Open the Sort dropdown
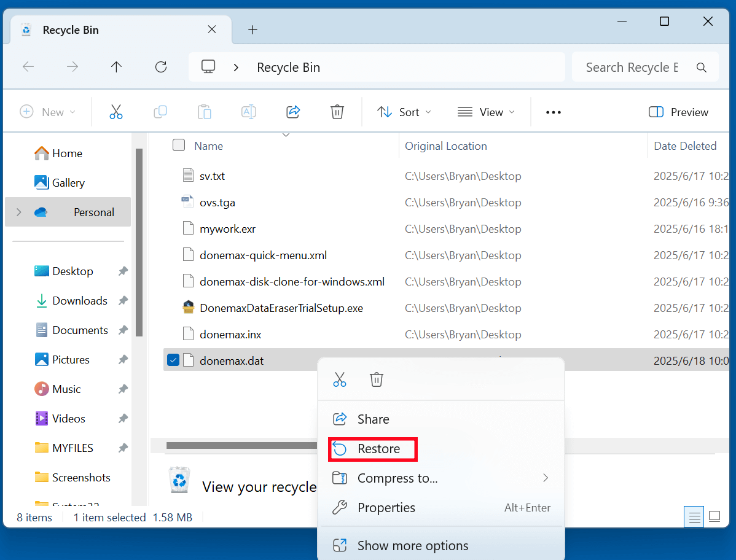736x560 pixels. click(404, 112)
